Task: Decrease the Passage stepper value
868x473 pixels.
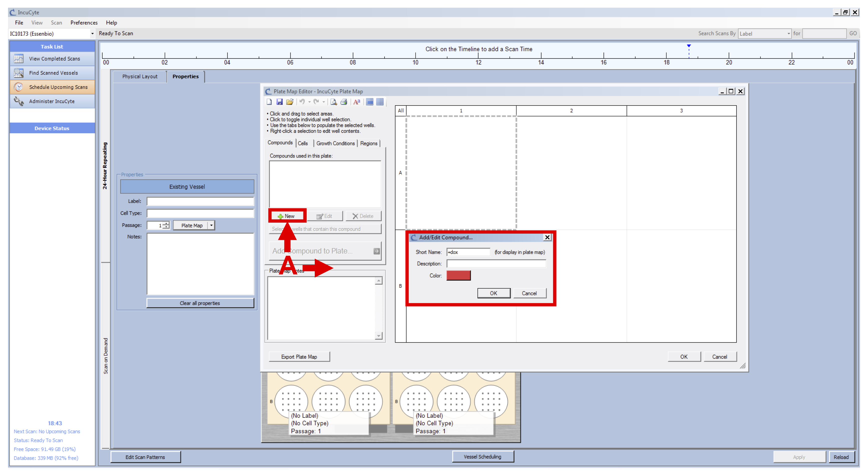Action: (166, 227)
